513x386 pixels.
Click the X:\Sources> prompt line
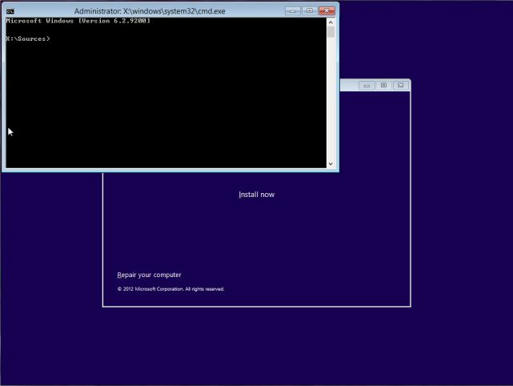(28, 39)
